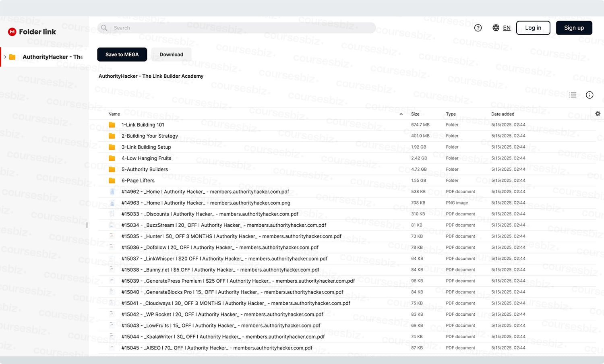This screenshot has height=364, width=604.
Task: Focus the Search input field
Action: point(236,28)
